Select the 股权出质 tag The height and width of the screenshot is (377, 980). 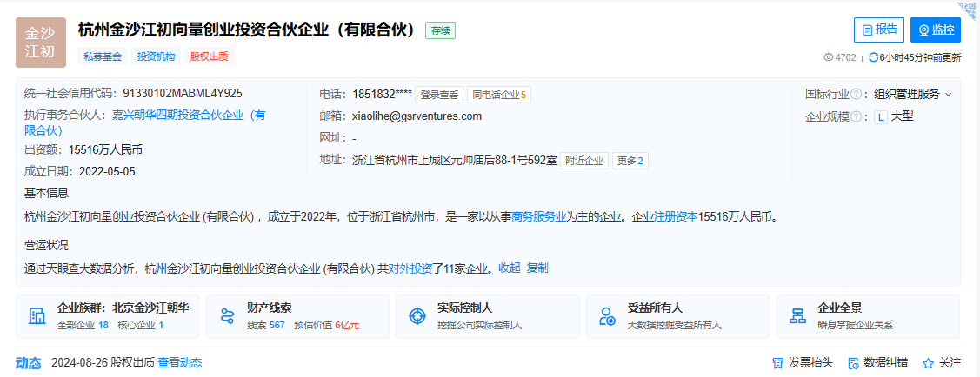(x=209, y=56)
